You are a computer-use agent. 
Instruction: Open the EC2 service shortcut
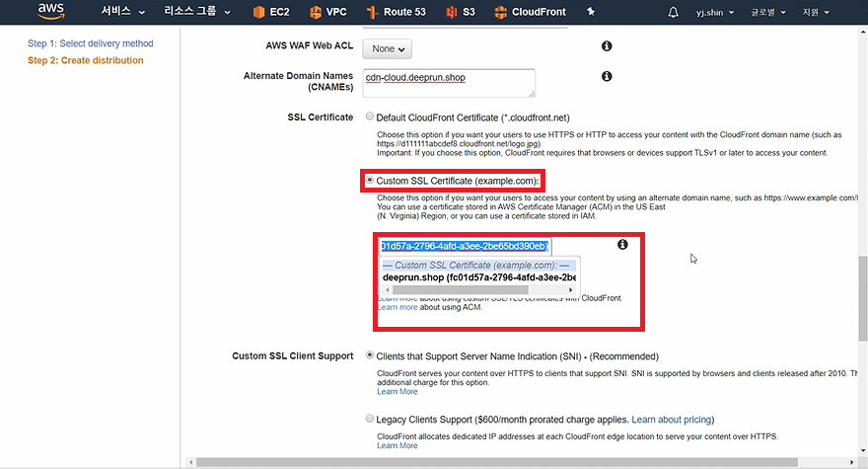[271, 12]
